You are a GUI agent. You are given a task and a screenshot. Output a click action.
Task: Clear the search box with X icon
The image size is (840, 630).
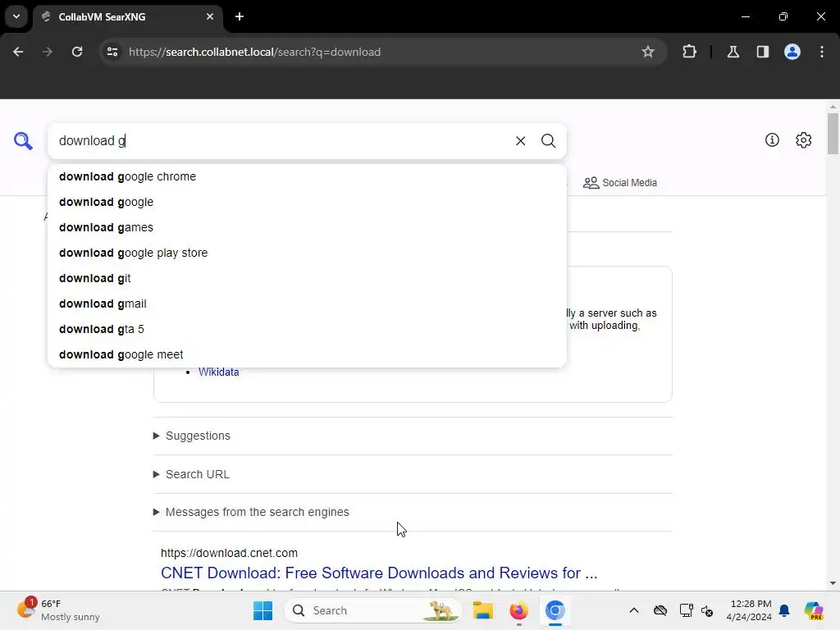[520, 141]
